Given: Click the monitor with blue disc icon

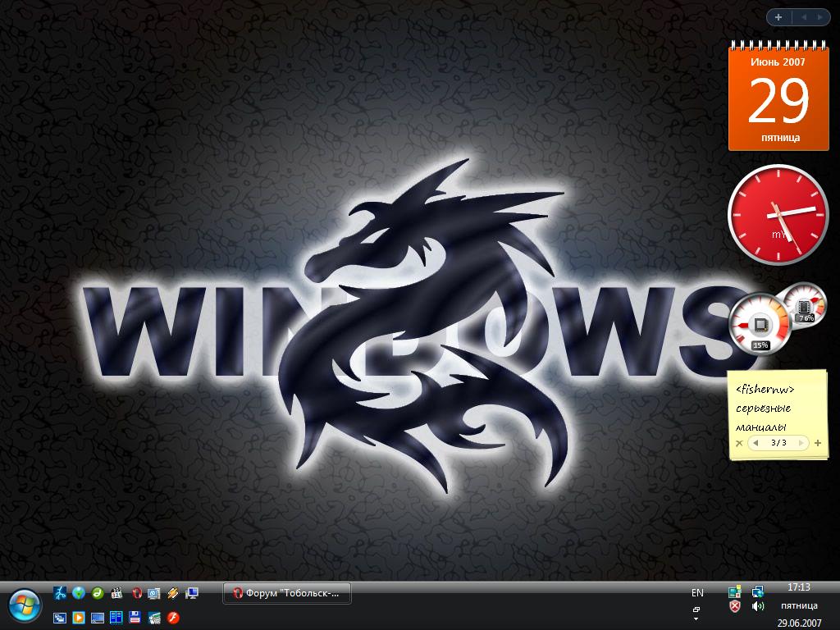Looking at the screenshot, I should (153, 592).
